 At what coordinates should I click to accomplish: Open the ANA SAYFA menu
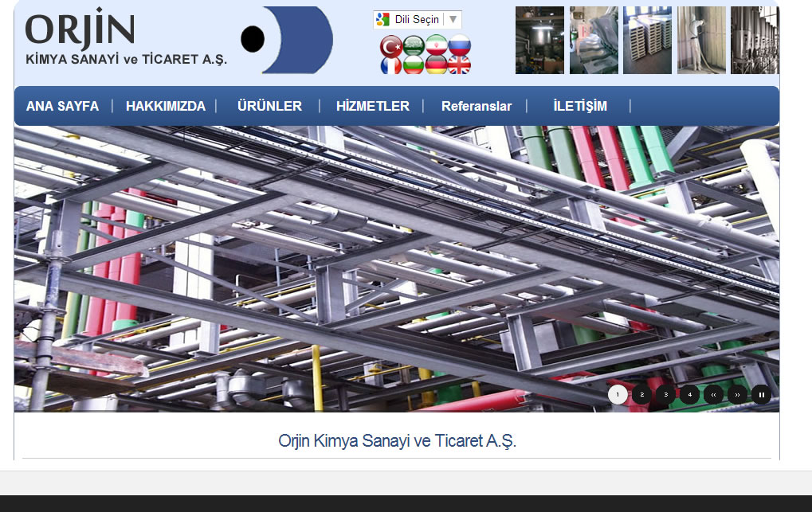[x=63, y=106]
